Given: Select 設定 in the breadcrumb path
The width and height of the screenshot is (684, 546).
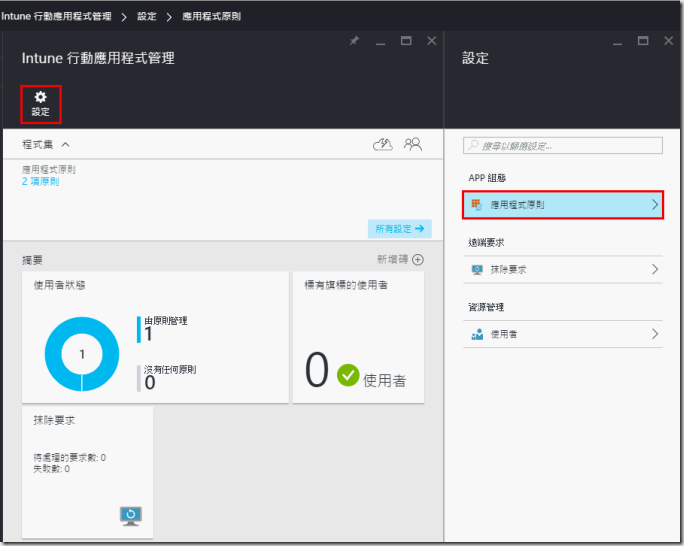Looking at the screenshot, I should (x=146, y=17).
